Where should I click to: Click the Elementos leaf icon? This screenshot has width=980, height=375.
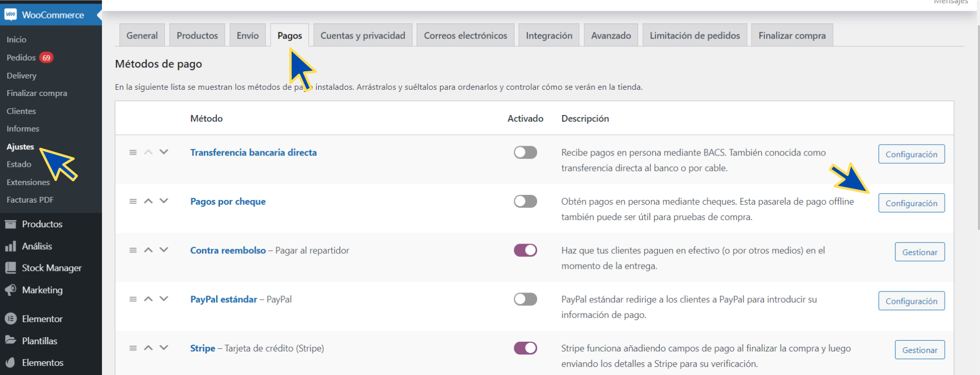click(x=10, y=363)
